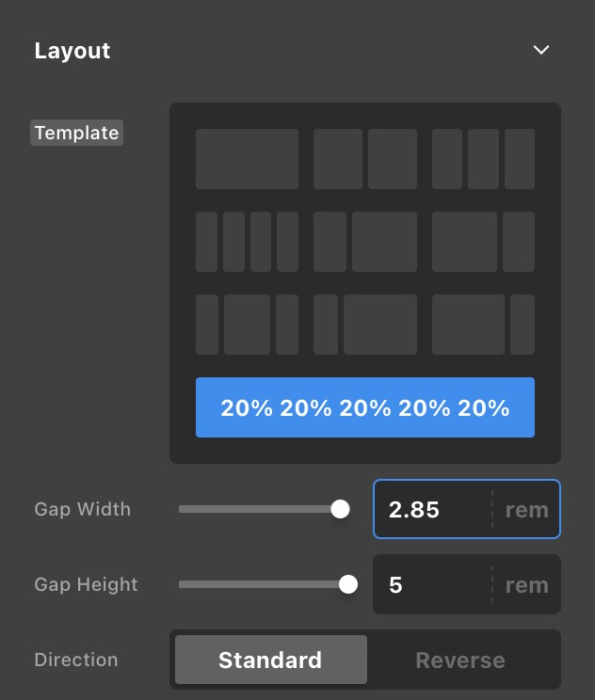
Task: Select the narrow-left very-wide-right template
Action: [x=364, y=325]
